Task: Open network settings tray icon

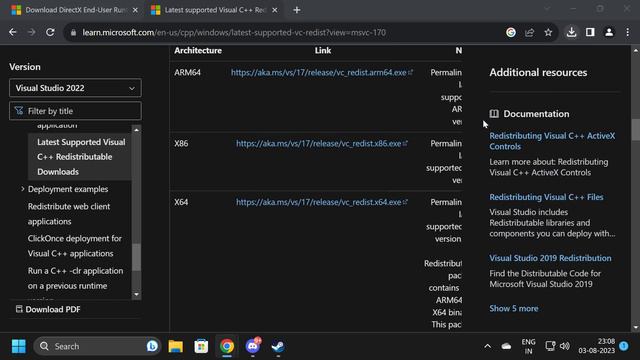Action: (x=550, y=346)
